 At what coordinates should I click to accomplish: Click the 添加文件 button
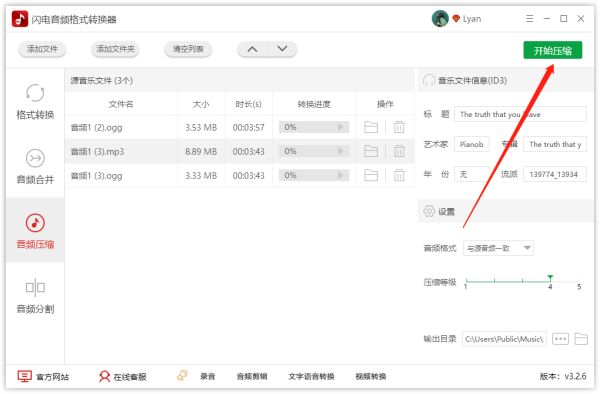42,49
